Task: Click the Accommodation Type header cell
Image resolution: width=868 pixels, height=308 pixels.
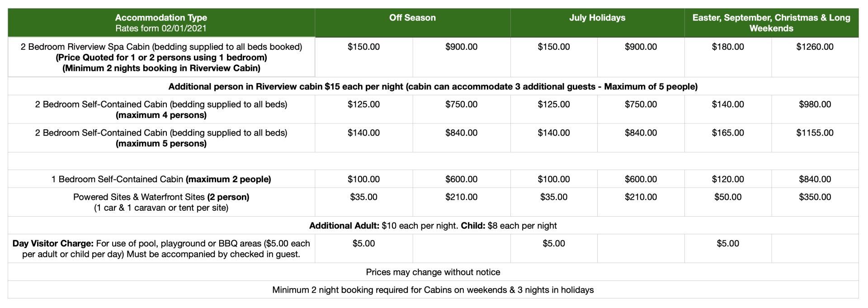Action: [161, 23]
